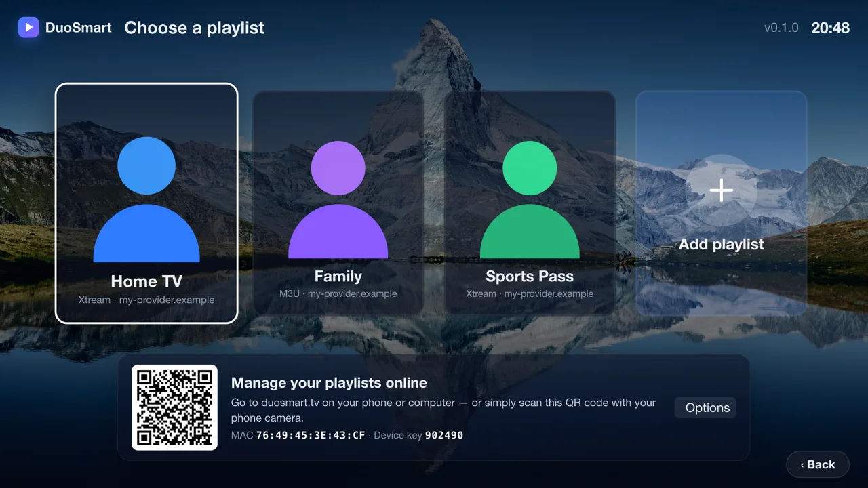The image size is (868, 488).
Task: Click the DuoSmart play logo icon
Action: [28, 28]
